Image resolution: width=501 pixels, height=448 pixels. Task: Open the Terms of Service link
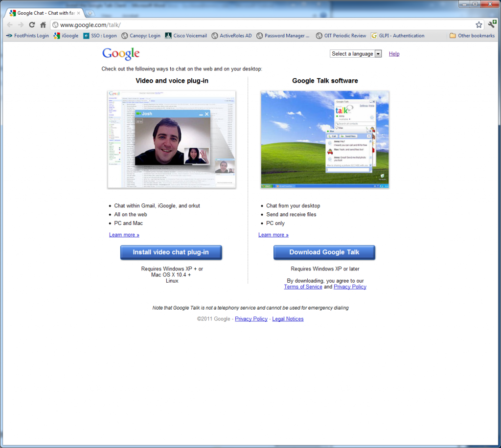click(x=303, y=287)
